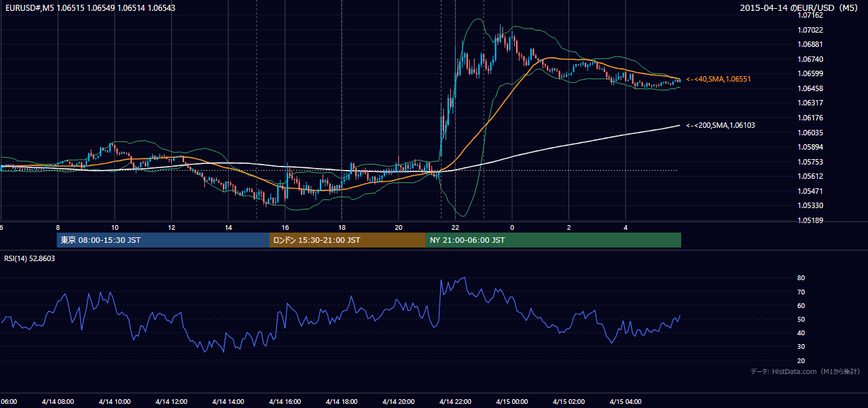
Task: Click price axis label 1.05471
Action: point(811,191)
